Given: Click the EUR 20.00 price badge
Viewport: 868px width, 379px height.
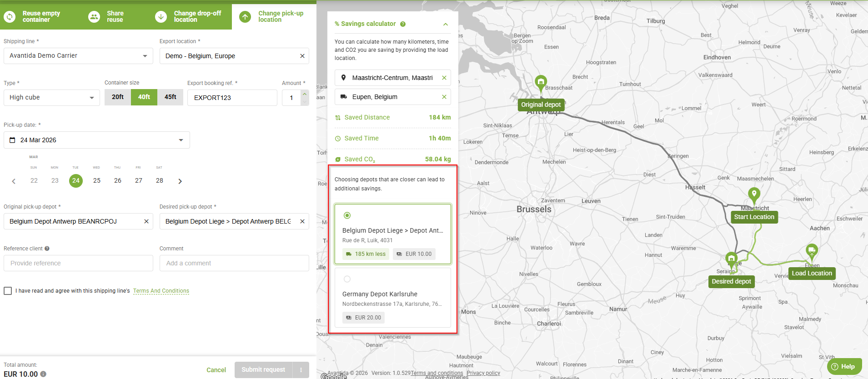Looking at the screenshot, I should 363,318.
